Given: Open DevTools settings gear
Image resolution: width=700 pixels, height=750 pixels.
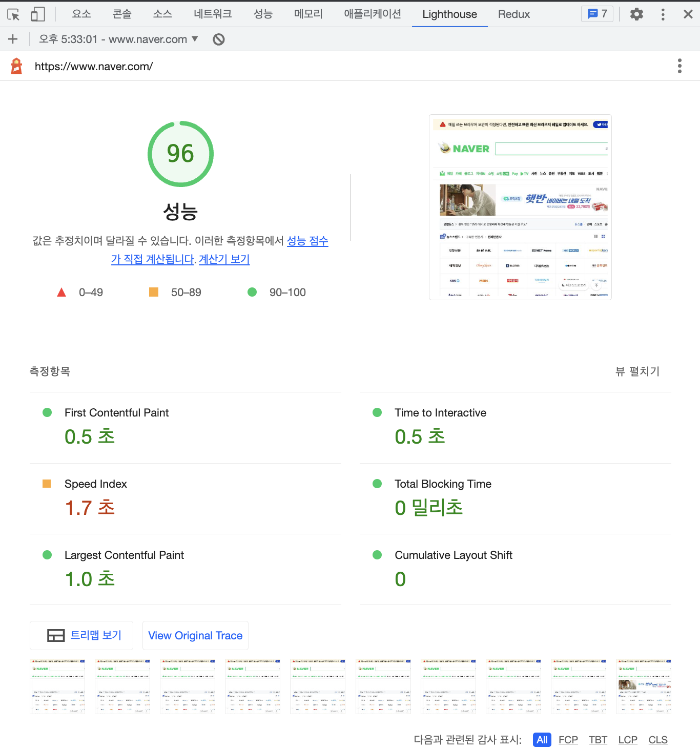Looking at the screenshot, I should [x=636, y=14].
